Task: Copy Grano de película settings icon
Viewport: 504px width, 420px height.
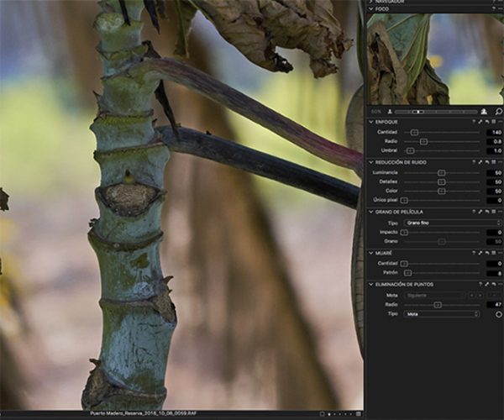Action: point(480,212)
